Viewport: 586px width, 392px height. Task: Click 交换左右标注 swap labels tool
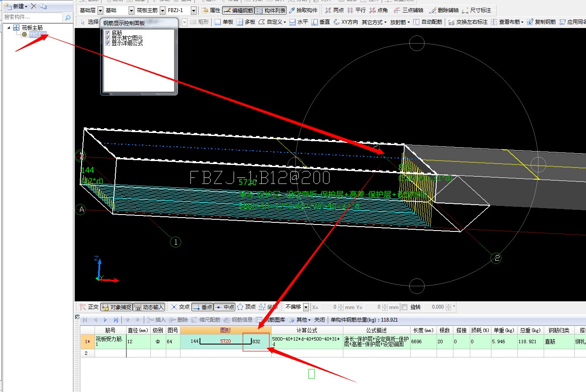pyautogui.click(x=468, y=22)
